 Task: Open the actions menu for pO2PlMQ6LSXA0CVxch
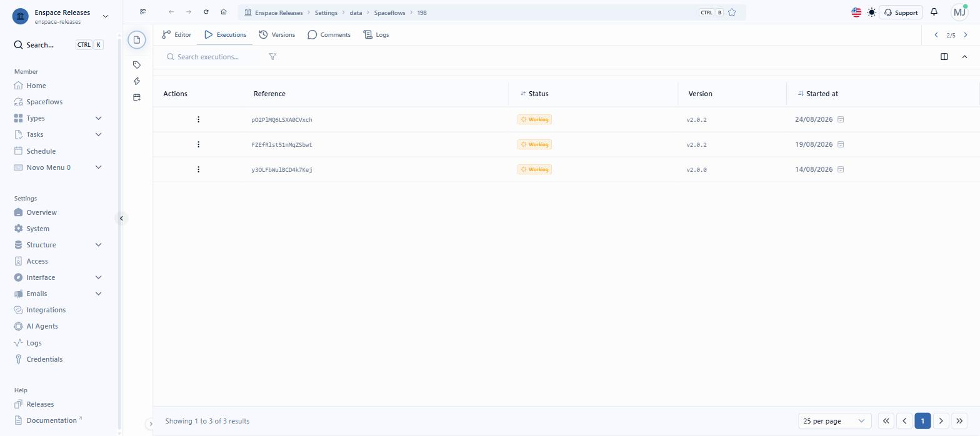[199, 119]
